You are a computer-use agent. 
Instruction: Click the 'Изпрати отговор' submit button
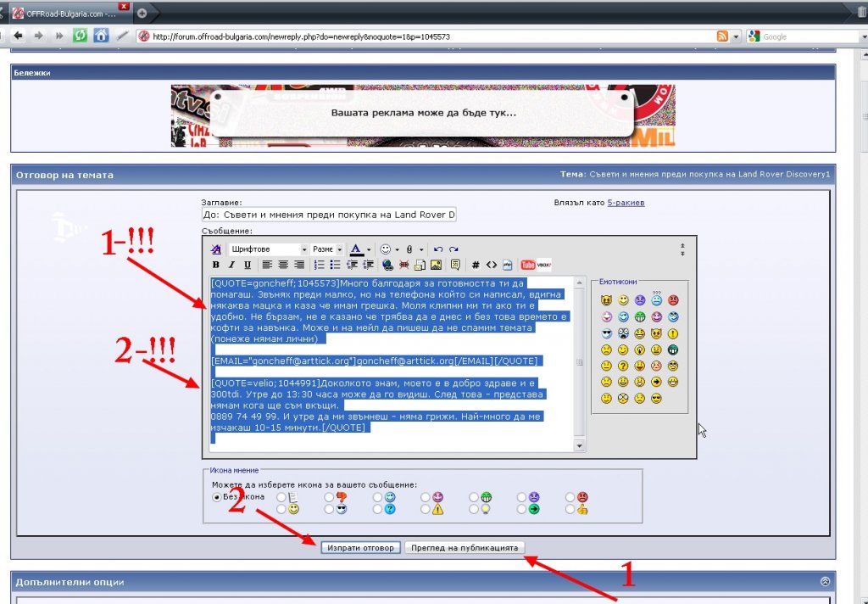click(360, 547)
